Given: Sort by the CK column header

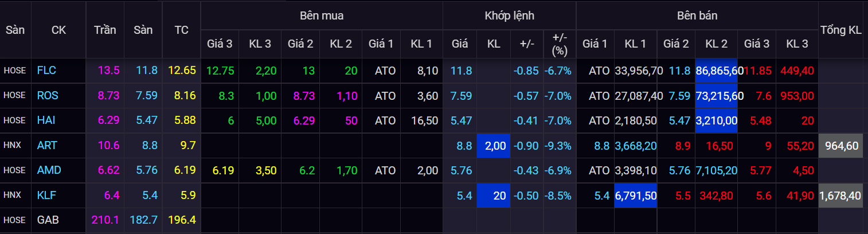Looking at the screenshot, I should (x=58, y=30).
